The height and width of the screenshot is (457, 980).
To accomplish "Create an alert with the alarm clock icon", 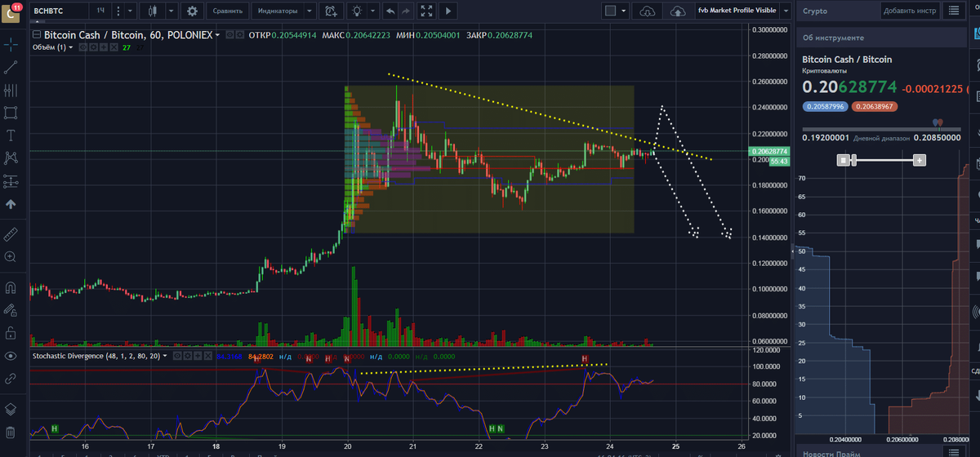I will pos(331,11).
